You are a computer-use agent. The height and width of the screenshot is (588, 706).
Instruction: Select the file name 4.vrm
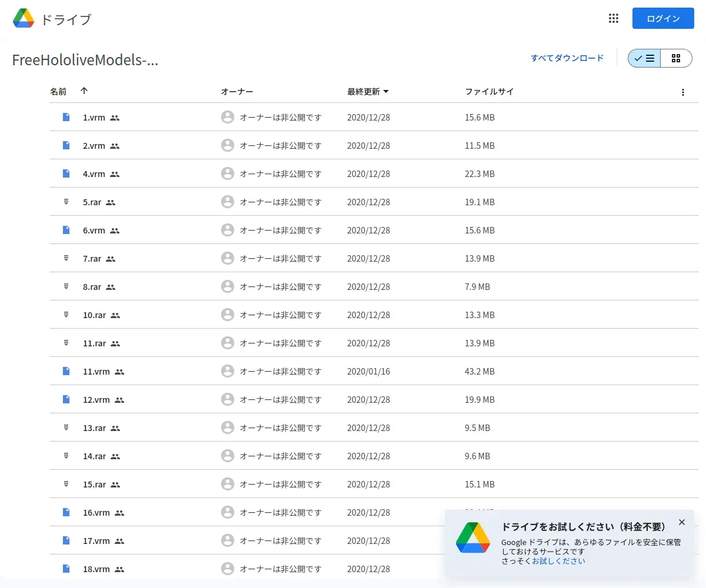pos(94,174)
